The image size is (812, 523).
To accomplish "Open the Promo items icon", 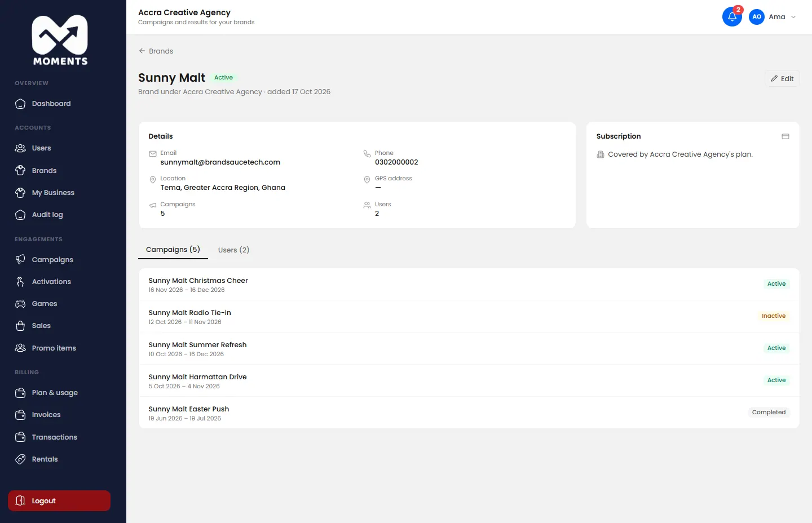I will tap(20, 348).
